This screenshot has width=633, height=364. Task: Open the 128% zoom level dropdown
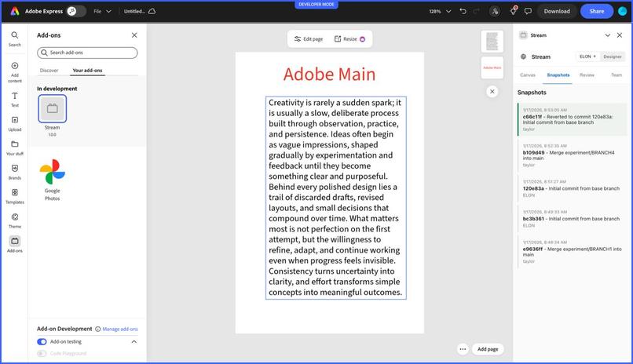coord(440,11)
